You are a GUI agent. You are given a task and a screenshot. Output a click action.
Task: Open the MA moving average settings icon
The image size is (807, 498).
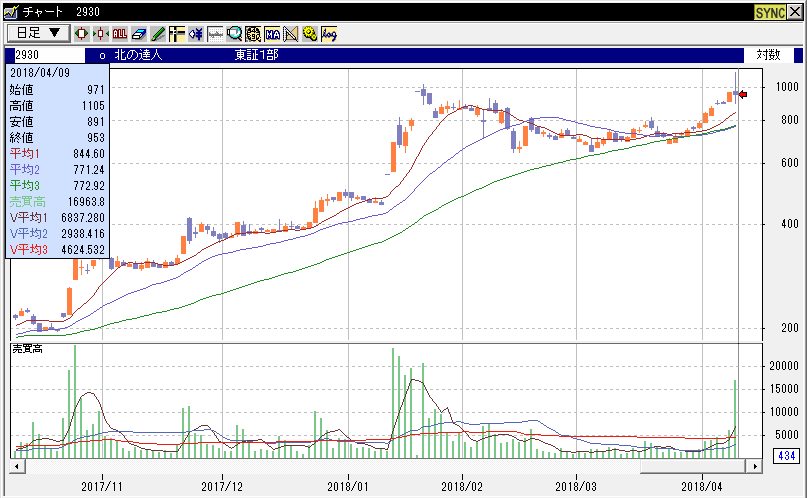pyautogui.click(x=272, y=33)
